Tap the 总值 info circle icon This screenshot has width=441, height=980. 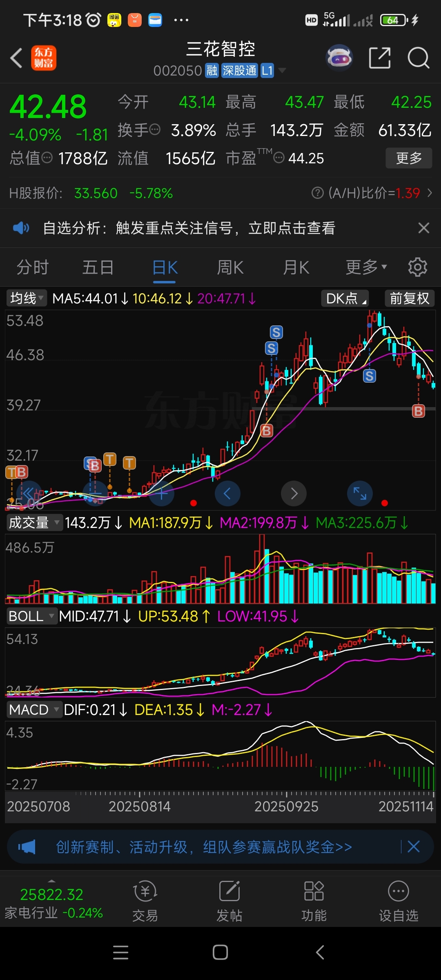pyautogui.click(x=47, y=158)
